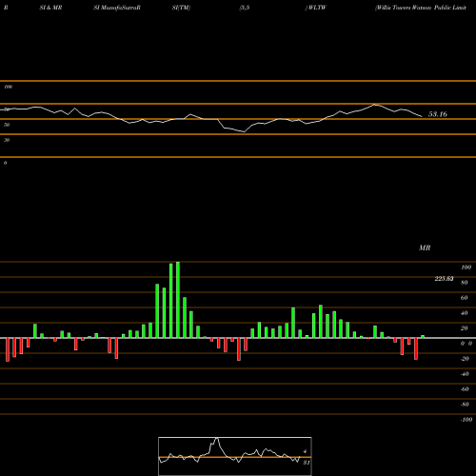
Task: Click the 'SI(TM)' header label
Action: tap(181, 8)
